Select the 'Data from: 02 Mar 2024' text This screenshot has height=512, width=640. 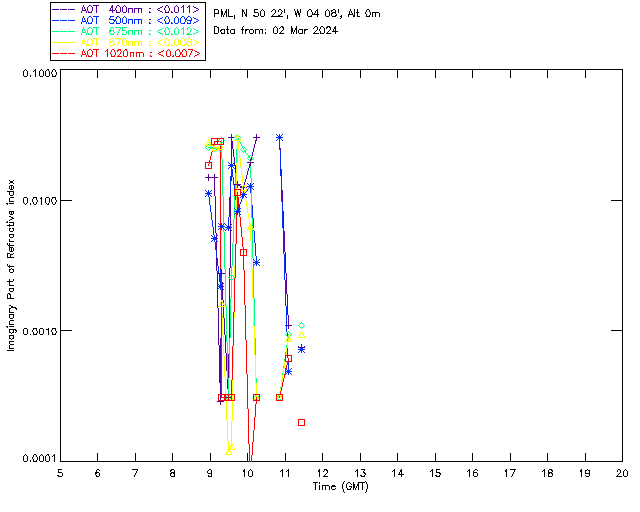tap(276, 31)
